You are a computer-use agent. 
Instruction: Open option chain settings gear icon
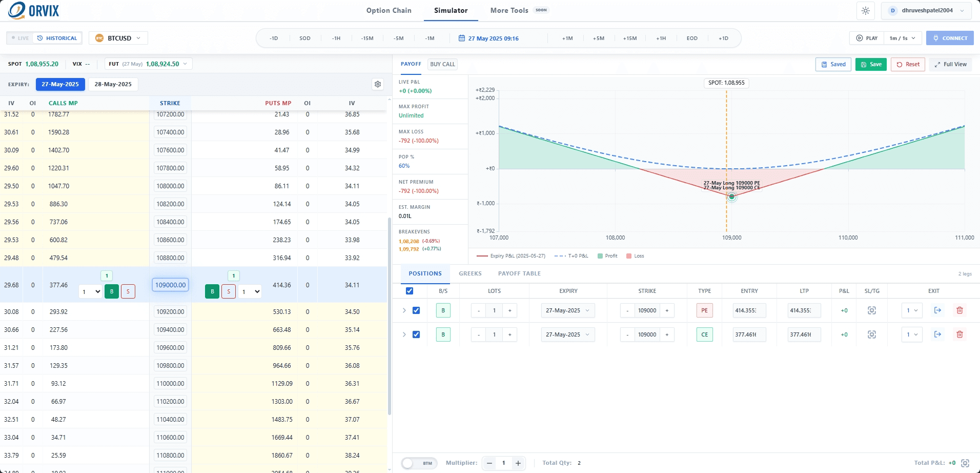pos(378,84)
